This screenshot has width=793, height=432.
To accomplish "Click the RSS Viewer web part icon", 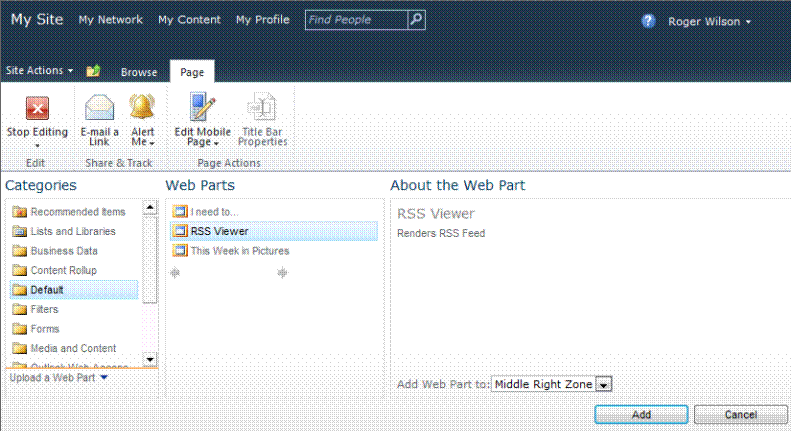I will [180, 231].
